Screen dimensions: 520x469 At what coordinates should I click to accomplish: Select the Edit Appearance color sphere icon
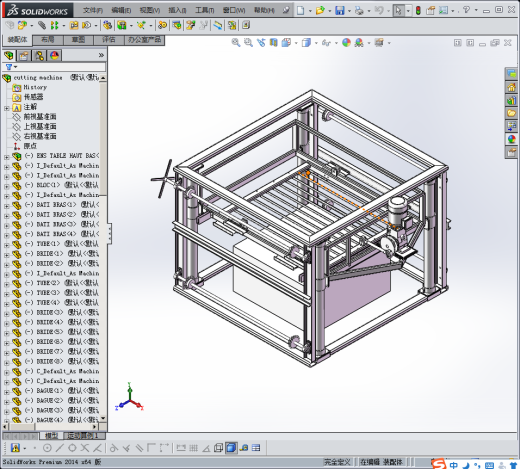pyautogui.click(x=346, y=43)
